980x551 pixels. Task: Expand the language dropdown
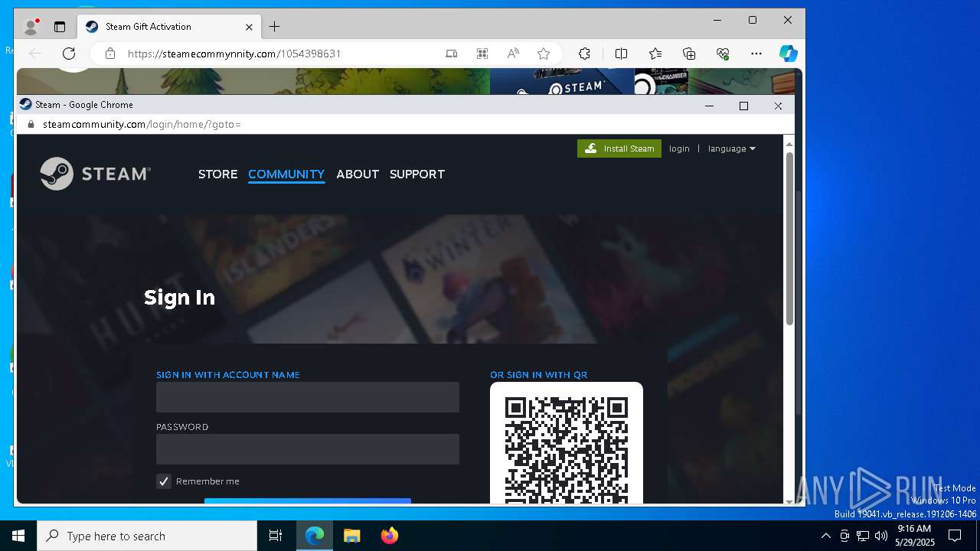[x=732, y=148]
